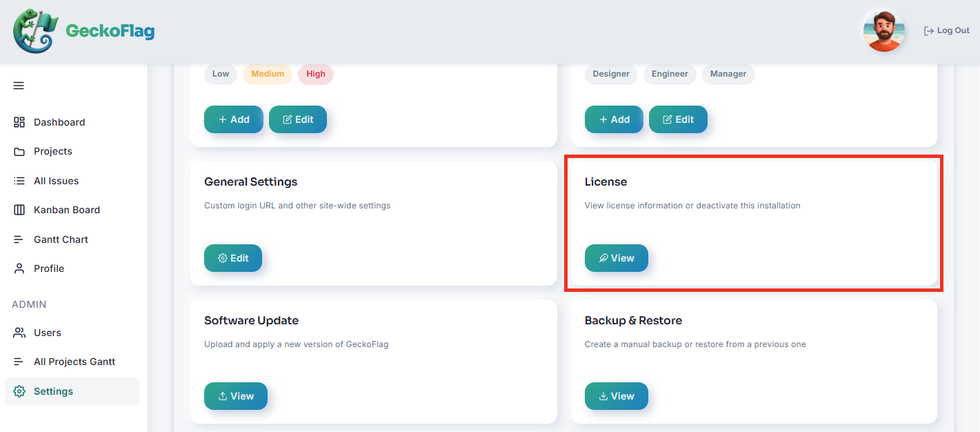Click the Backup & Restore heading
Viewport: 980px width, 432px height.
(x=633, y=321)
